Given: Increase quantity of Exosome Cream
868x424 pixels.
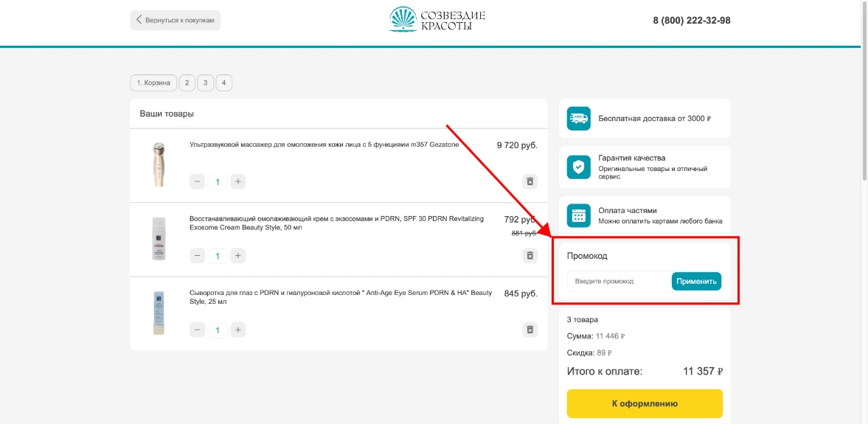Looking at the screenshot, I should 237,256.
